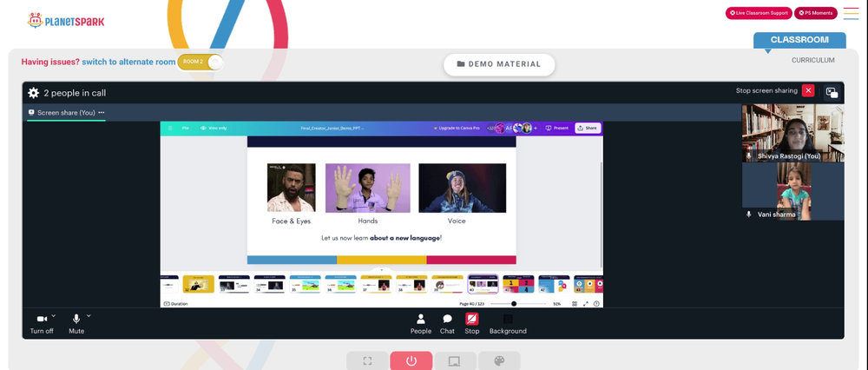
Task: Click View only mode indicator
Action: click(214, 128)
